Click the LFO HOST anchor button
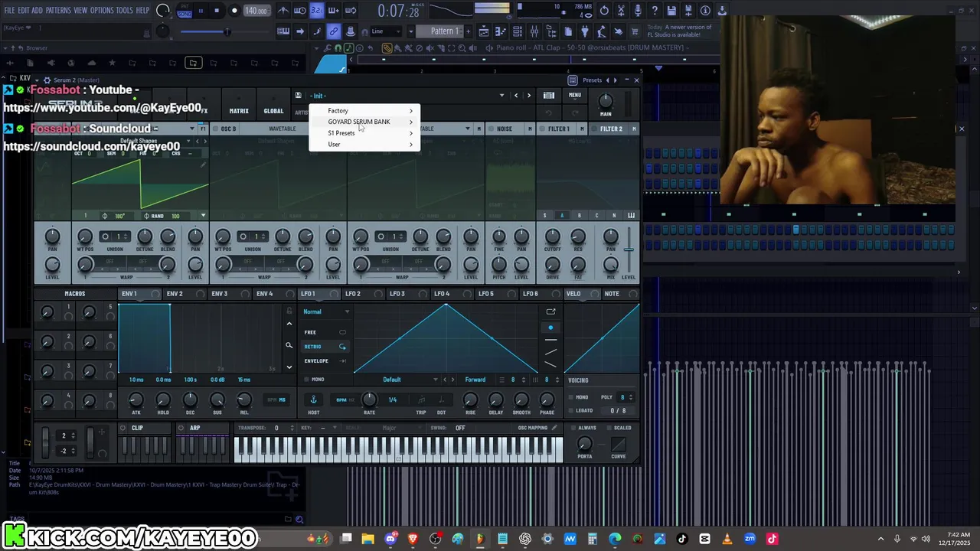 click(313, 399)
